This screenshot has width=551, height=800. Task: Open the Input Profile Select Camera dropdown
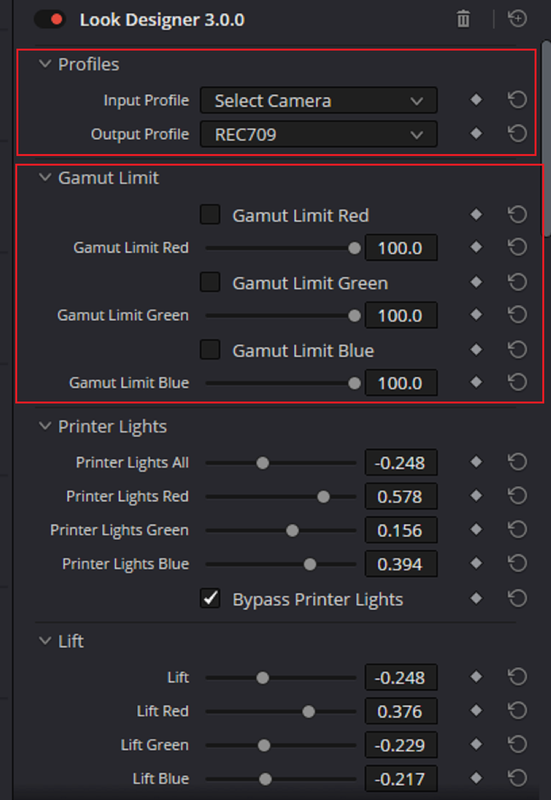(318, 101)
